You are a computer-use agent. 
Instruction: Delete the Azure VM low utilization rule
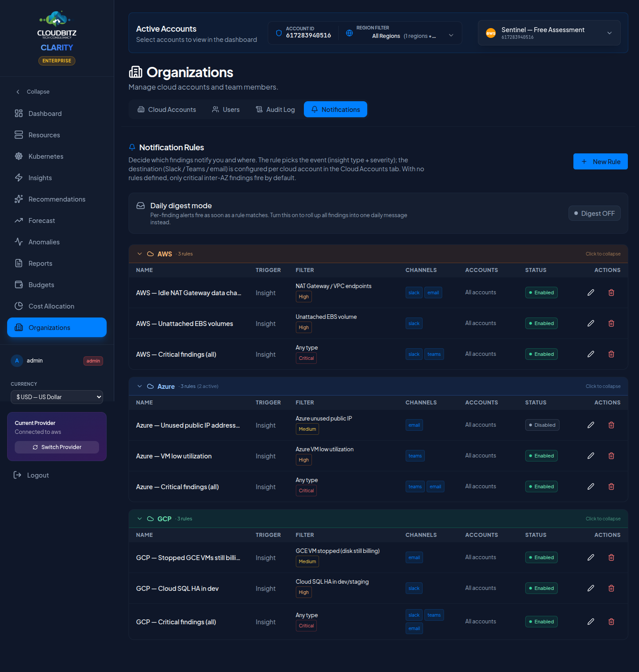tap(611, 456)
